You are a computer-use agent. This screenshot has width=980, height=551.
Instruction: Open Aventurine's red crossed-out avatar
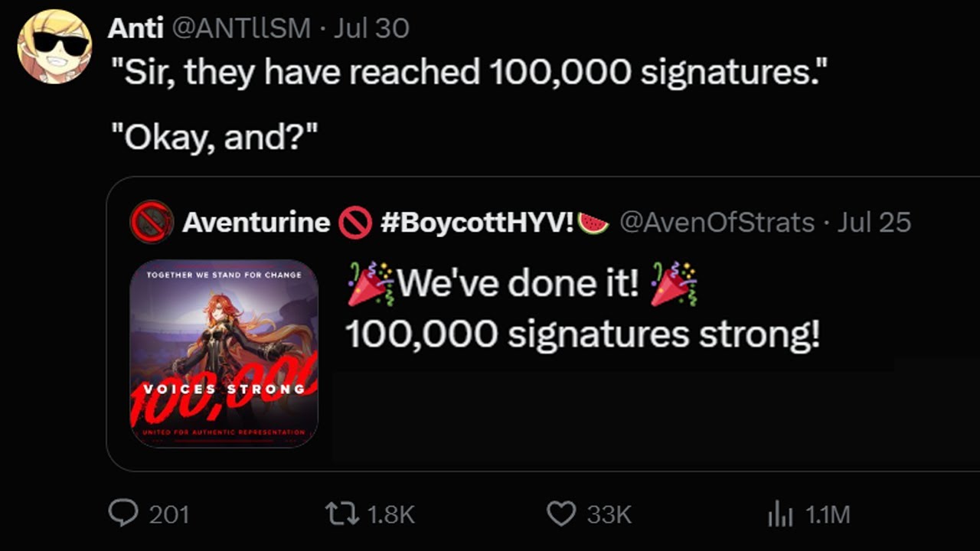pos(152,222)
